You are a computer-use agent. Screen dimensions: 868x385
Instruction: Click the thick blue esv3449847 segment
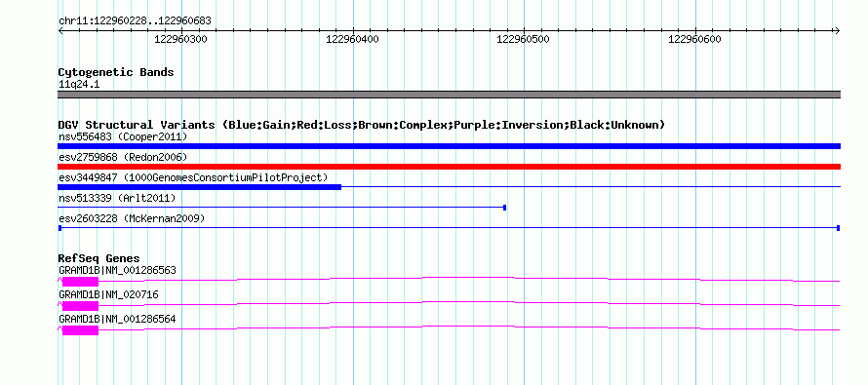[x=199, y=187]
